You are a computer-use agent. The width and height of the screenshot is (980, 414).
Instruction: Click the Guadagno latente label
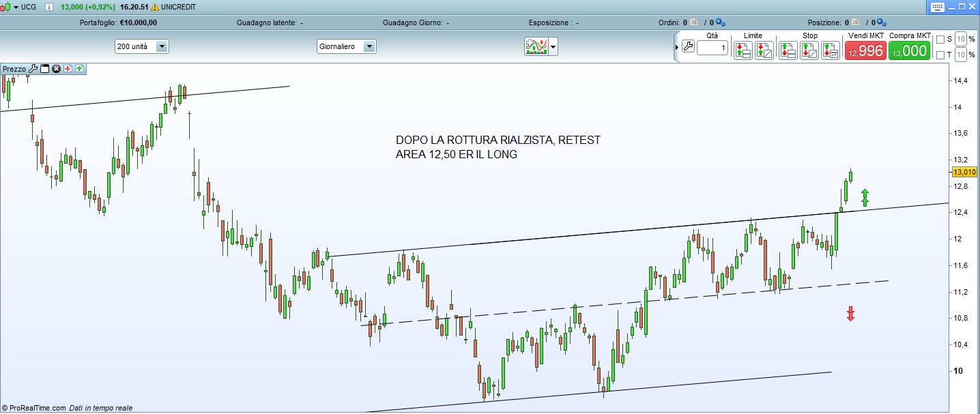click(x=267, y=23)
